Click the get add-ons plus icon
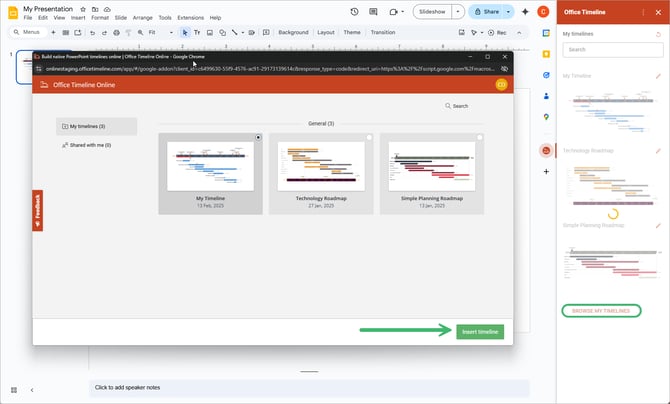This screenshot has width=670, height=404. 546,171
